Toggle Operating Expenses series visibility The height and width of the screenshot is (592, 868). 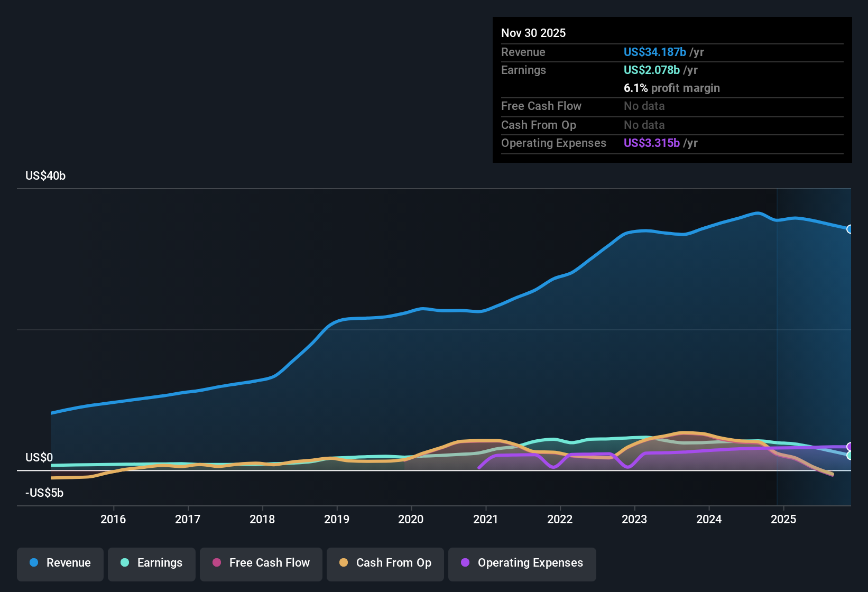pyautogui.click(x=522, y=563)
